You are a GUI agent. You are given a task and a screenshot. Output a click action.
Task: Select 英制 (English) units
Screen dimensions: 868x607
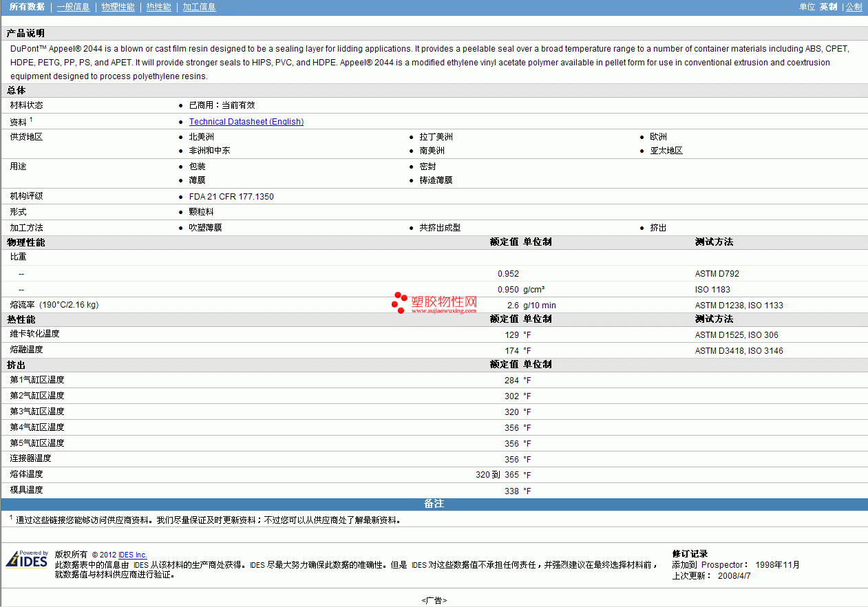point(828,7)
